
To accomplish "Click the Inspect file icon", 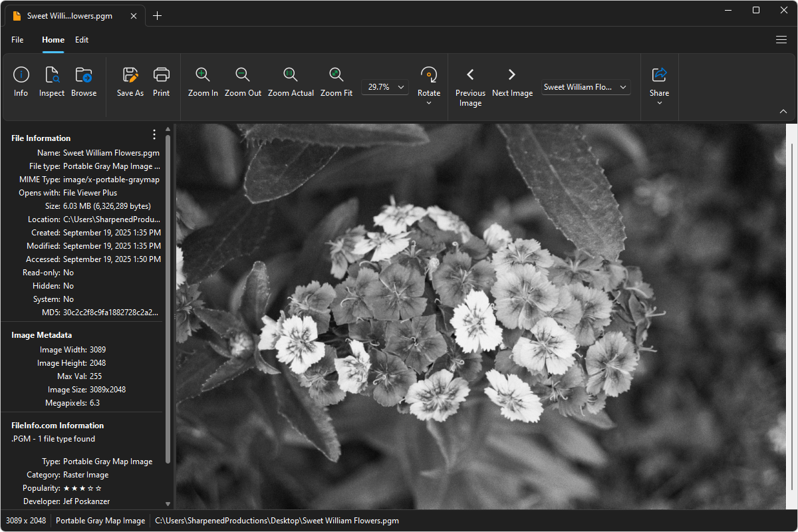I will (x=52, y=75).
